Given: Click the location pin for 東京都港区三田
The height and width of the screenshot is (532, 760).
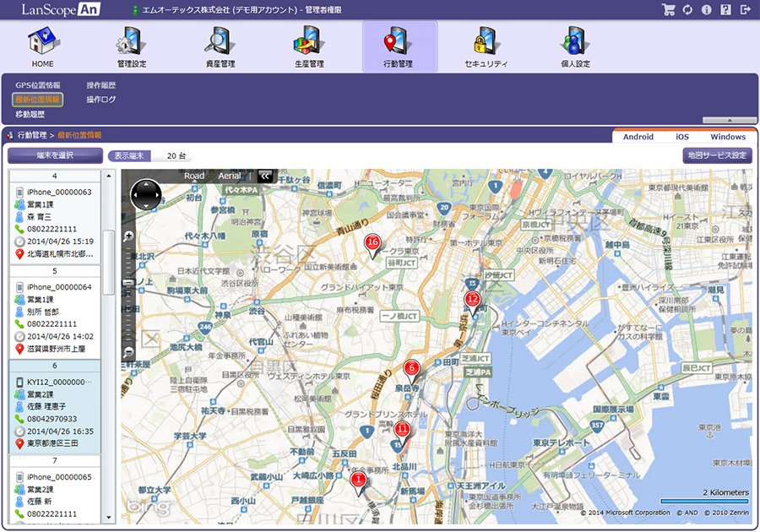Looking at the screenshot, I should 19,443.
